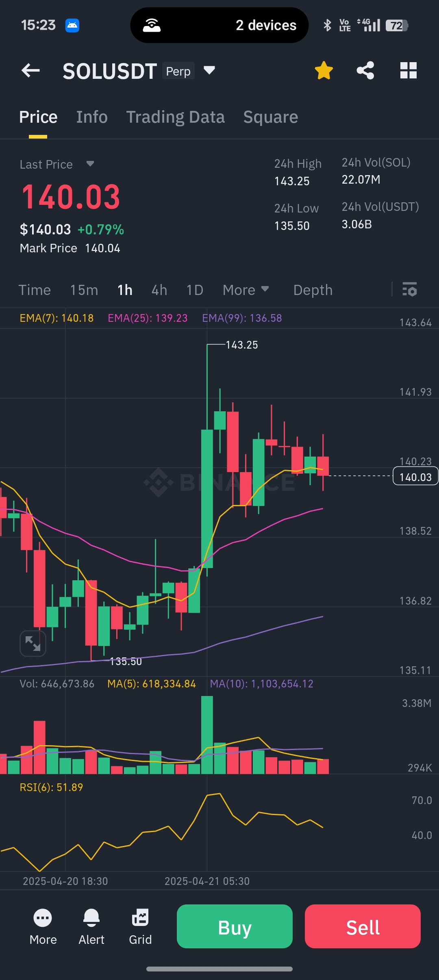Expand the Last Price dropdown arrow
This screenshot has height=980, width=439.
[x=90, y=164]
